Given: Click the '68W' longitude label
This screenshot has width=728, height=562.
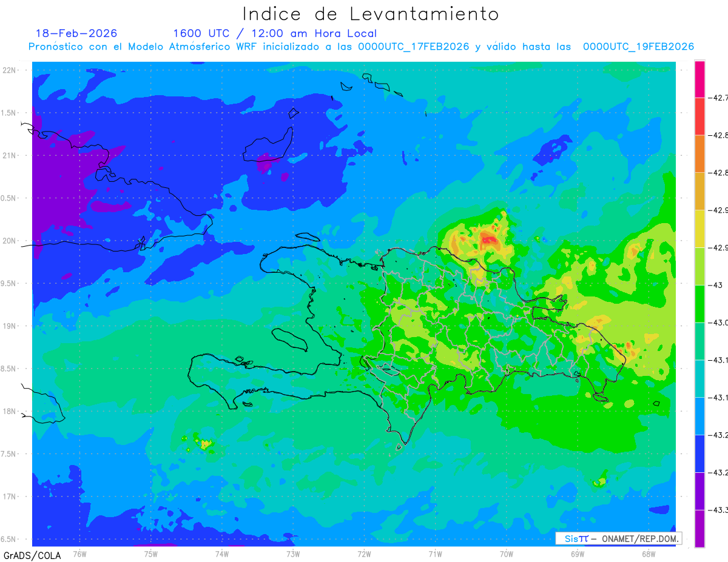Looking at the screenshot, I should 649,554.
